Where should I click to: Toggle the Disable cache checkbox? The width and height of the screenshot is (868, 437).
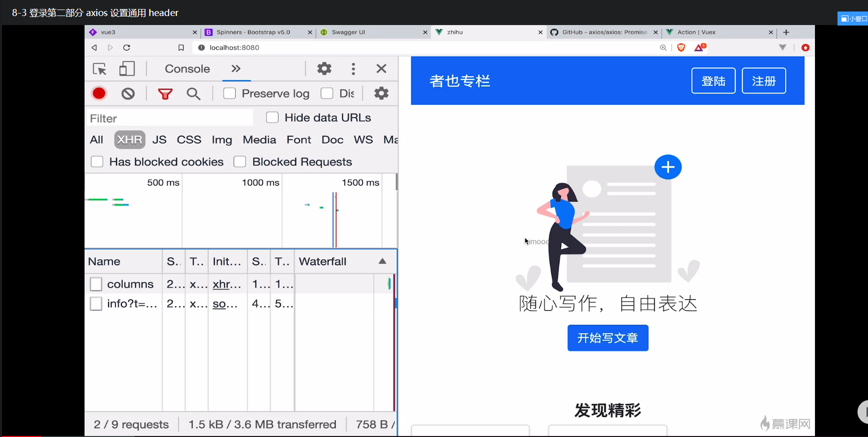click(x=327, y=94)
